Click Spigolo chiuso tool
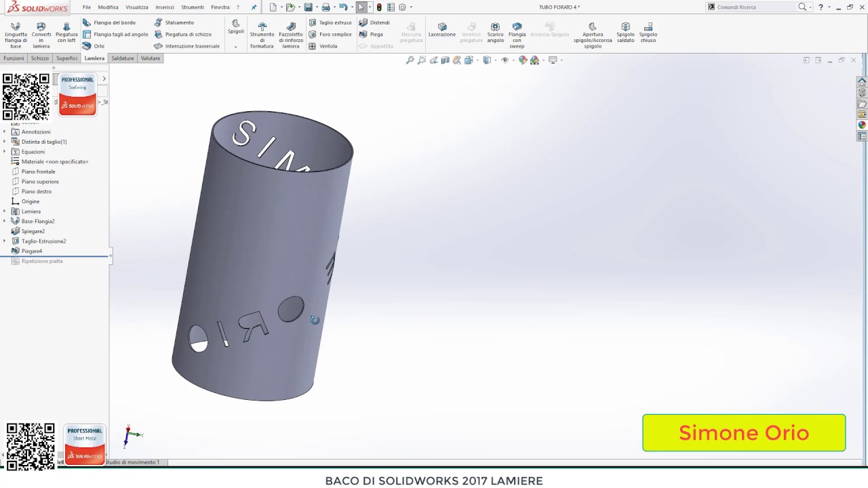 point(648,32)
